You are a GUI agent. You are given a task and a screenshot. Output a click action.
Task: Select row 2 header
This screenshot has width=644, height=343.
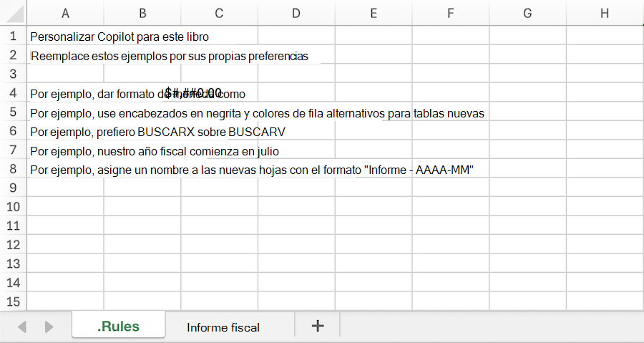[x=13, y=54]
